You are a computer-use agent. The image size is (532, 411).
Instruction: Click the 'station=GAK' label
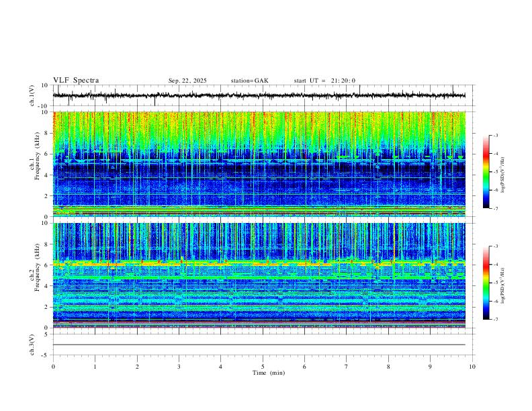tap(249, 81)
